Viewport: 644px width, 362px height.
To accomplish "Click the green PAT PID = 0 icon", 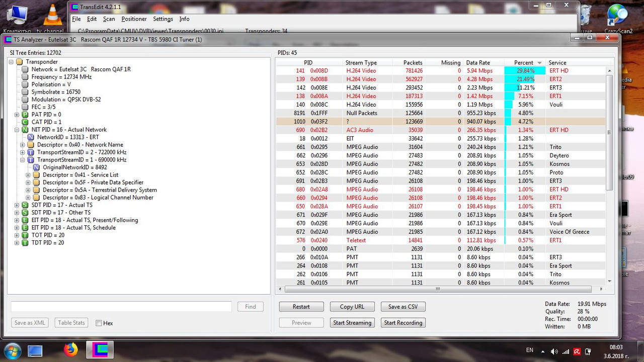I will [x=25, y=115].
